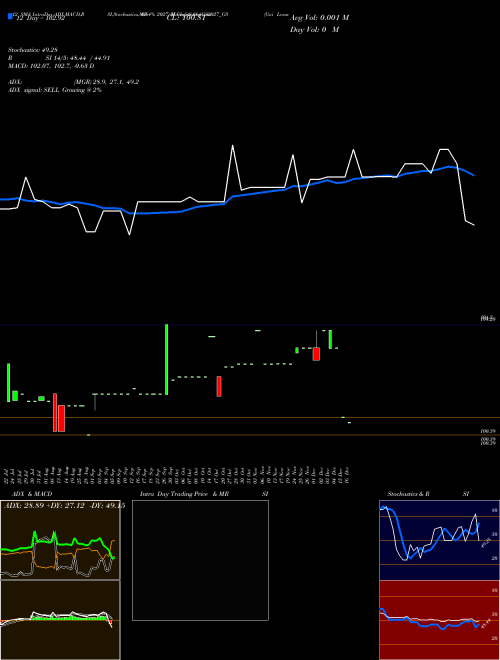Image resolution: width=500 pixels, height=660 pixels.
Task: Click the empty intraday trading price chart box
Action: coord(200,560)
